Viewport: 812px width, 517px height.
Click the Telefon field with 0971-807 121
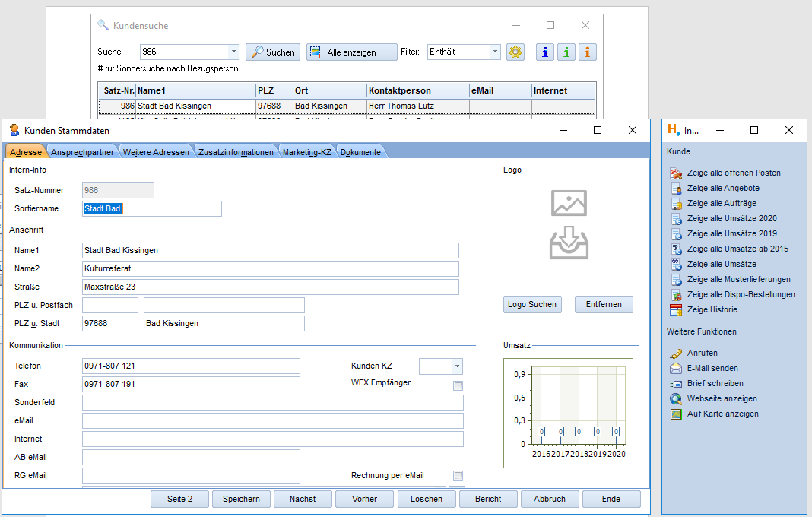tap(191, 366)
